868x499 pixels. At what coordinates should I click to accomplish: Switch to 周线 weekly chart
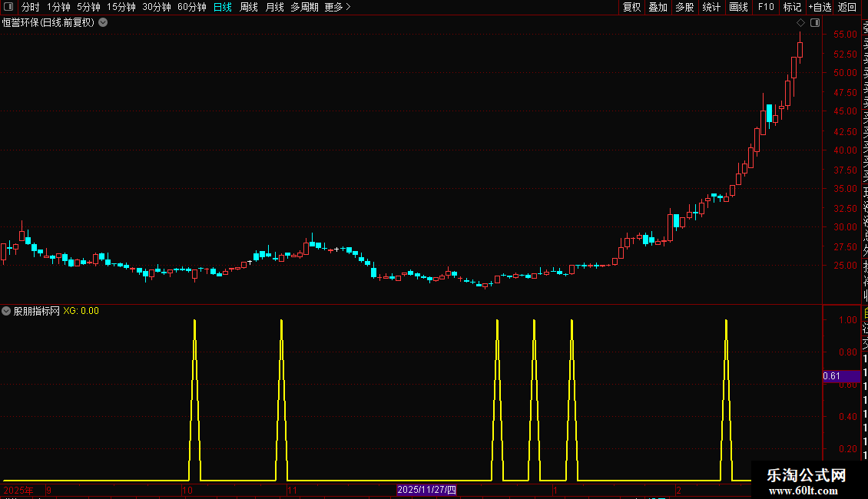click(x=249, y=7)
